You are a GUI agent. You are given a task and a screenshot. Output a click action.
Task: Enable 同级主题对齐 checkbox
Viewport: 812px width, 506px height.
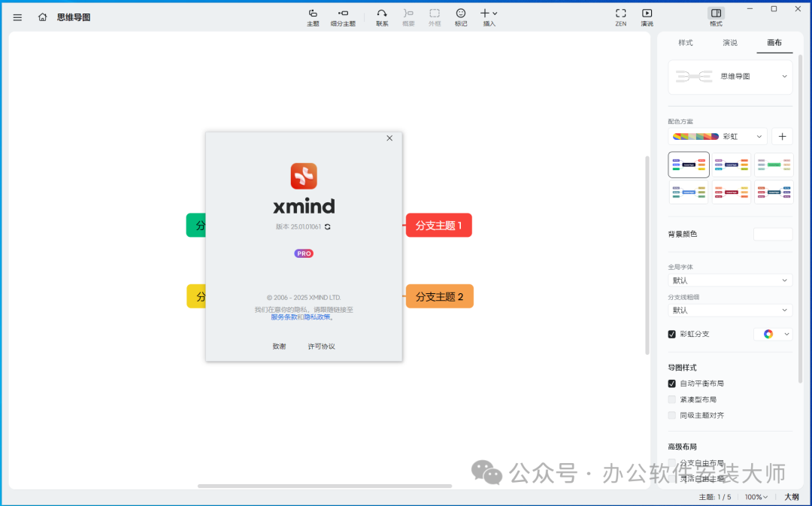(x=671, y=415)
